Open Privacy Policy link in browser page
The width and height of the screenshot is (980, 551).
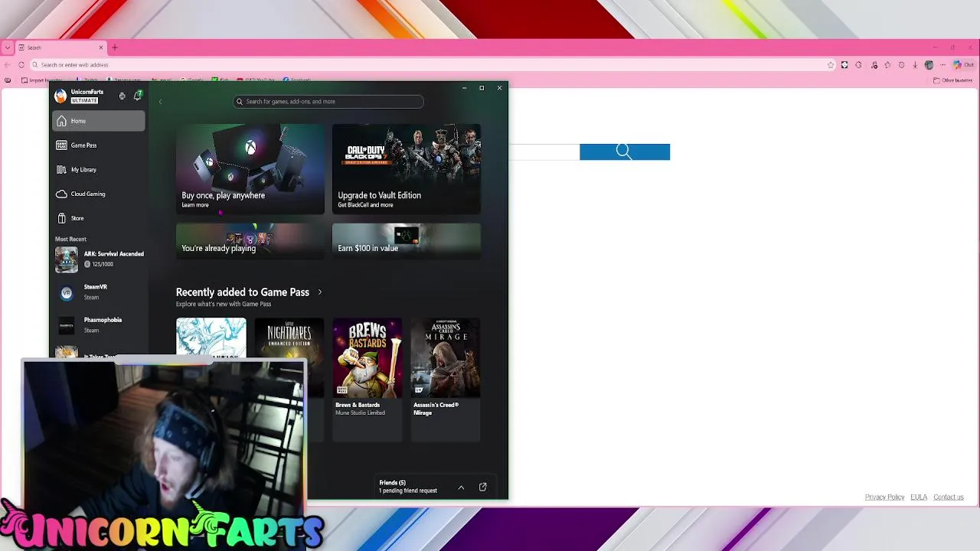(884, 497)
